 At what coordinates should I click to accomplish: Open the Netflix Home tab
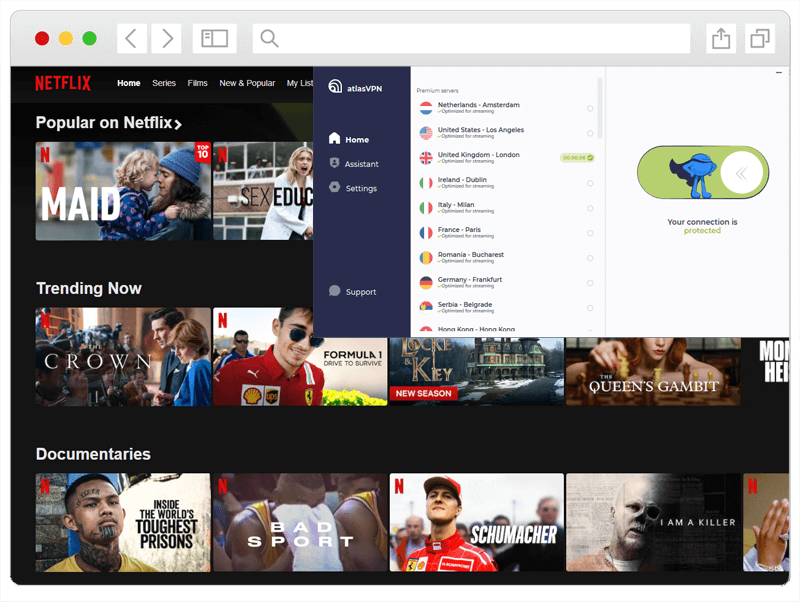click(x=129, y=83)
